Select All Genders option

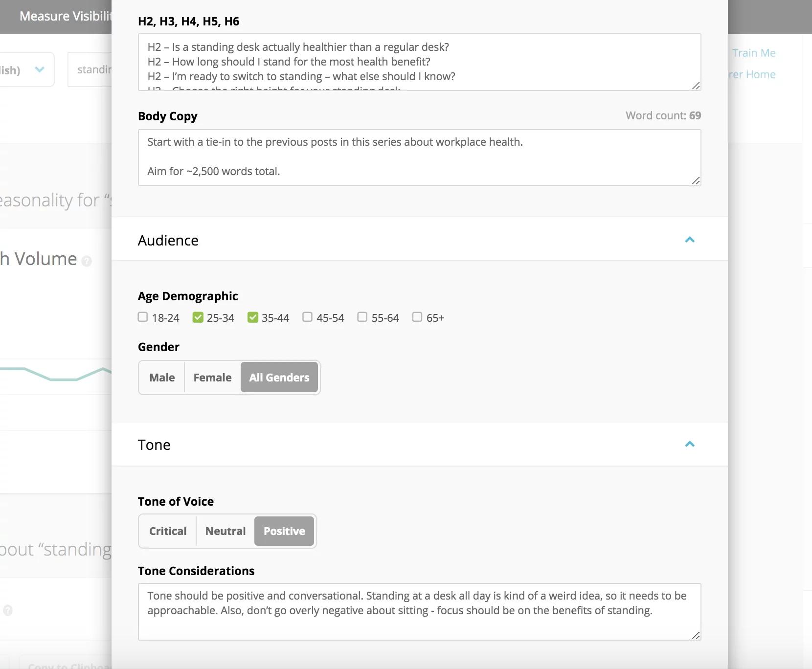(x=279, y=378)
